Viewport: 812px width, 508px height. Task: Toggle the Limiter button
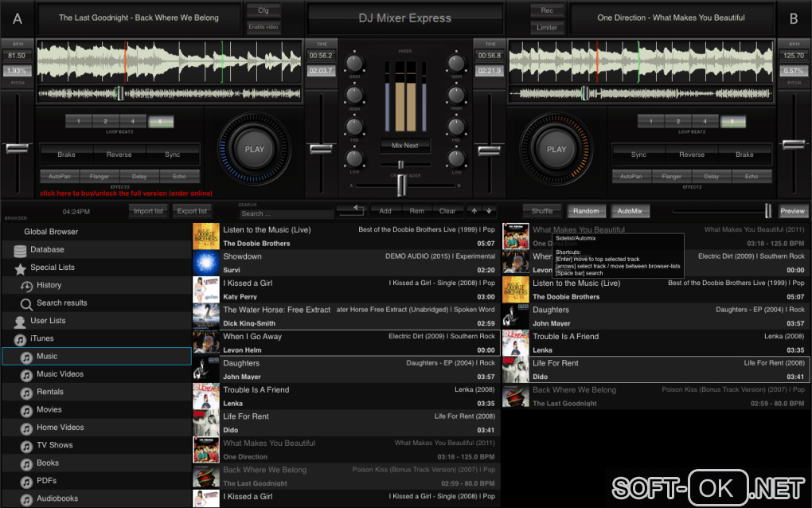(547, 27)
